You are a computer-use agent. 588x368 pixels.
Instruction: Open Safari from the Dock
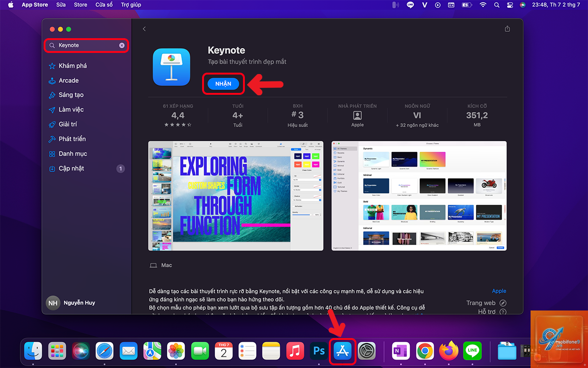(x=105, y=351)
